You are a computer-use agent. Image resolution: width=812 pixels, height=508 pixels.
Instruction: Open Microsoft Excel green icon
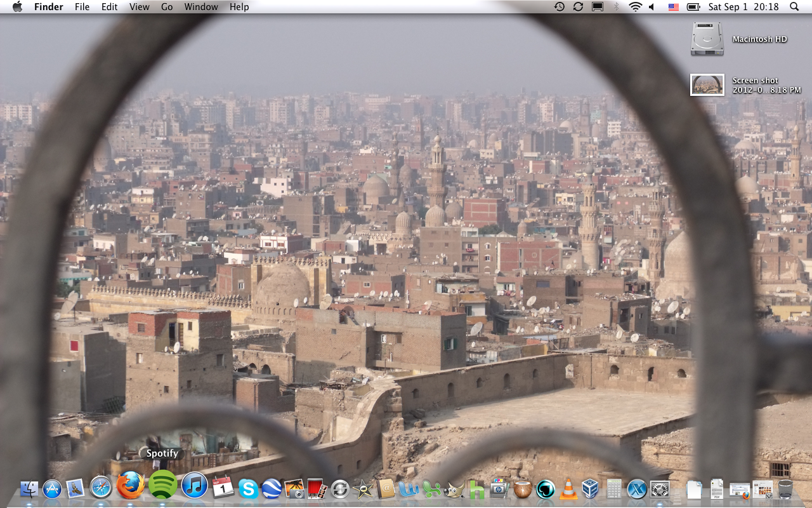[x=432, y=489]
